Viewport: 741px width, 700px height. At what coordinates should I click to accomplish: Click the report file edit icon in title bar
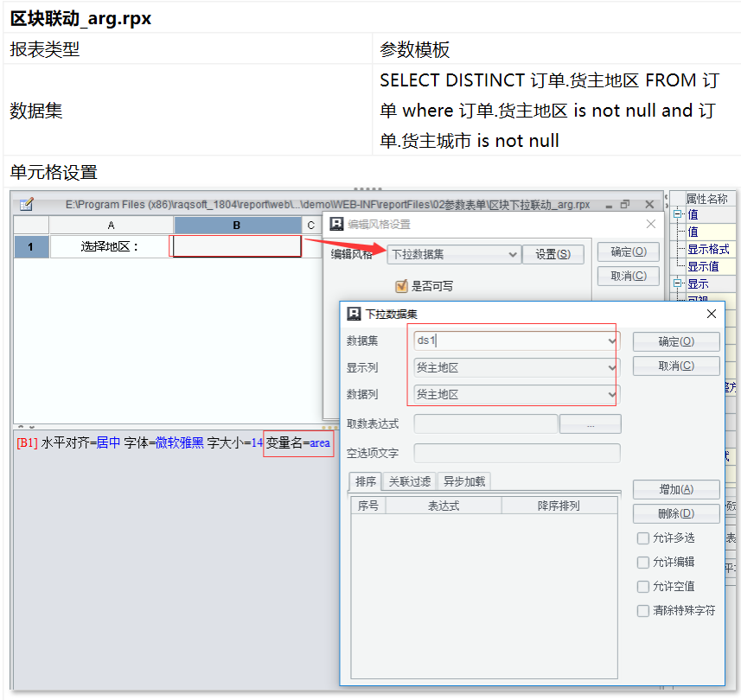pos(27,204)
